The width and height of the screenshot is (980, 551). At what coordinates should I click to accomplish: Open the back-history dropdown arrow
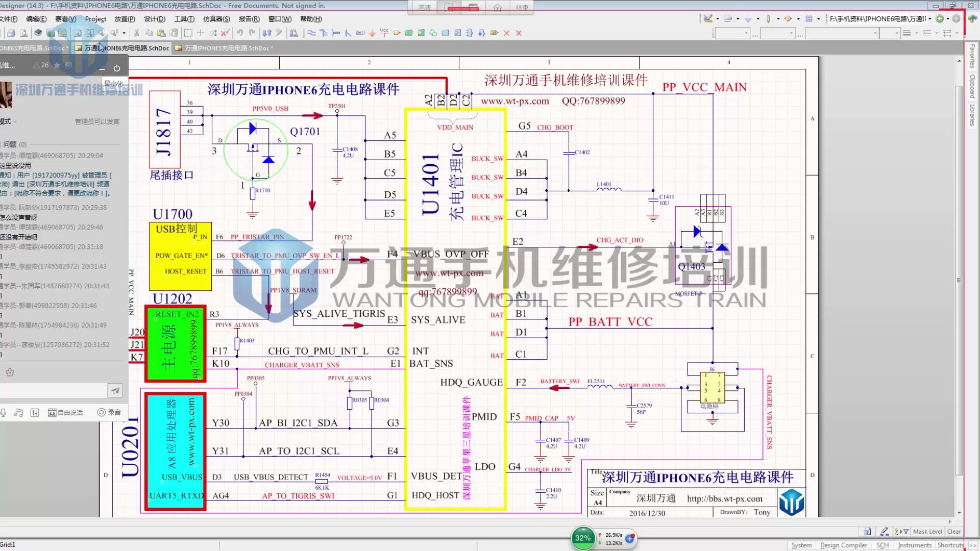948,19
